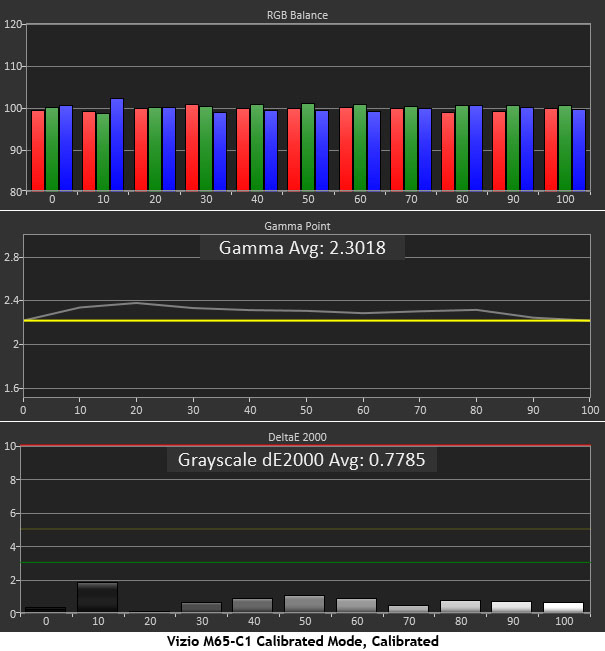Click the Vizio M65-C1 Calibrated Mode caption

(302, 640)
